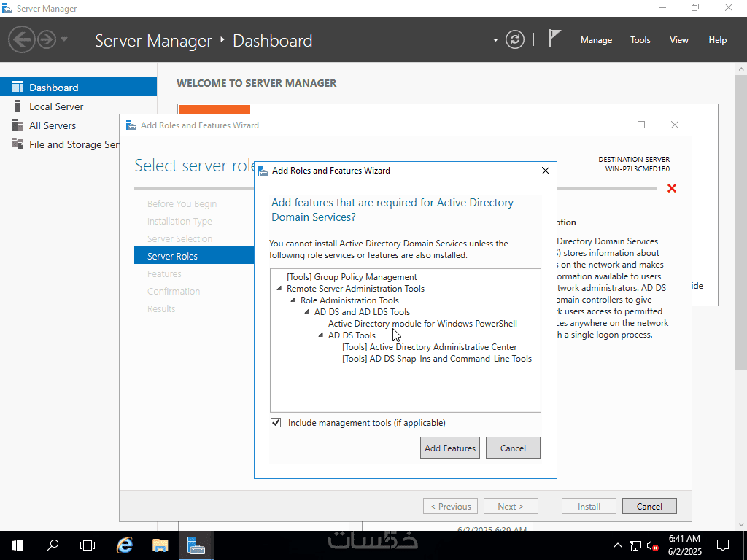Image resolution: width=747 pixels, height=560 pixels.
Task: Open the Action Center notification icon
Action: 723,545
